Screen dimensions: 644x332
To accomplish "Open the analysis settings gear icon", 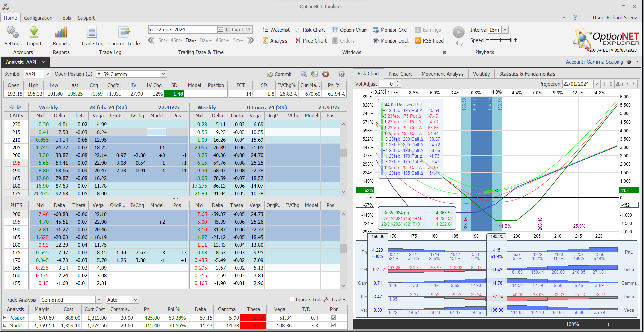I will pyautogui.click(x=342, y=74).
